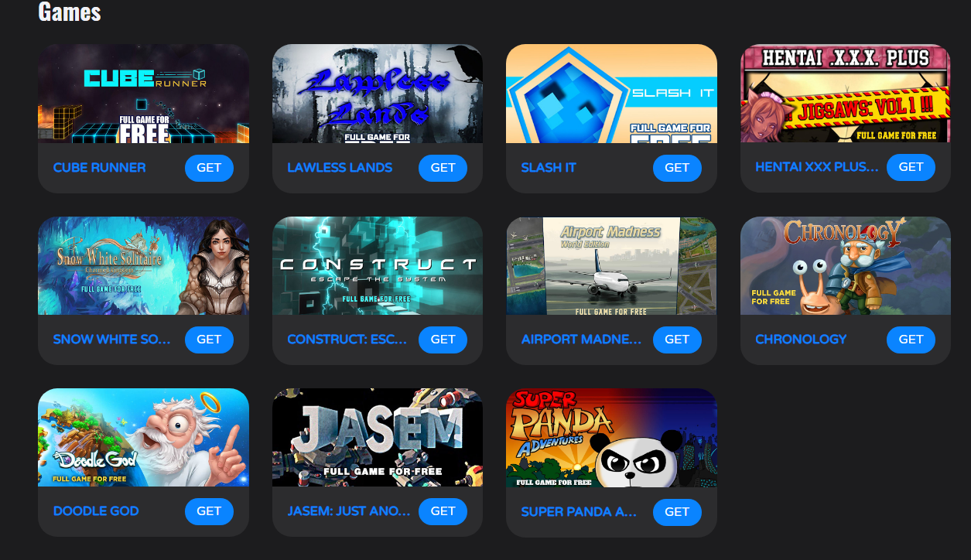Get Snow White Solitaire game
Screen dimensions: 971x560
click(x=209, y=340)
